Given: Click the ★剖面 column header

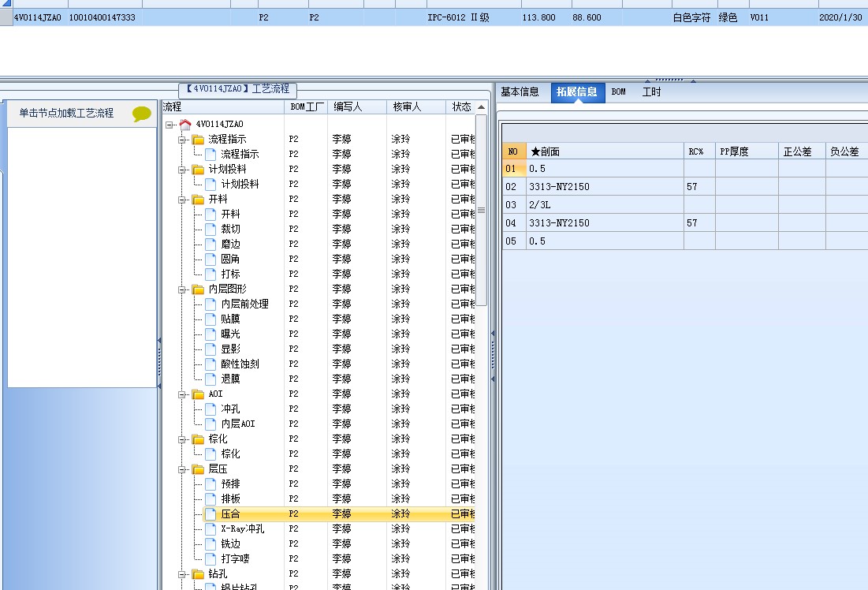Looking at the screenshot, I should pos(605,151).
